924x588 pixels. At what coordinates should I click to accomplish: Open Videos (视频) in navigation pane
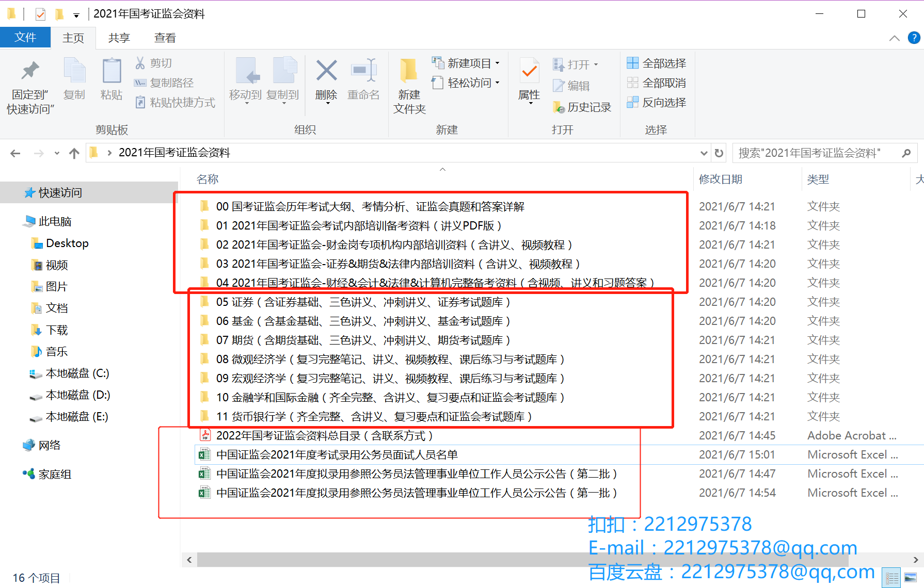50,265
